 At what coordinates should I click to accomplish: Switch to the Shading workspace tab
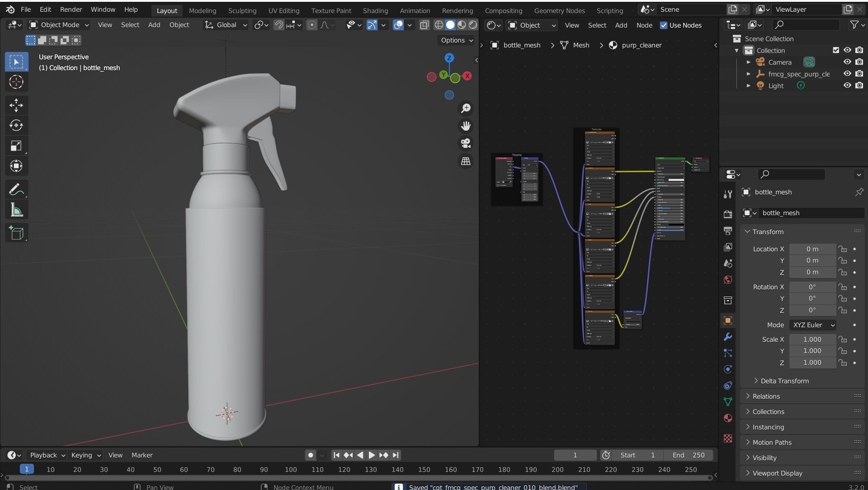(x=375, y=10)
